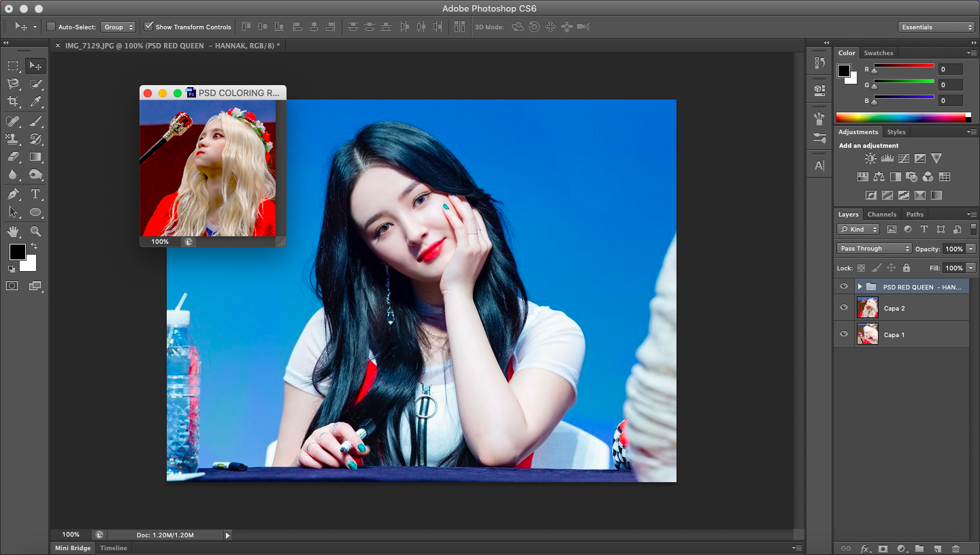Image resolution: width=980 pixels, height=555 pixels.
Task: Enable the Auto-Select checkbox
Action: [51, 27]
